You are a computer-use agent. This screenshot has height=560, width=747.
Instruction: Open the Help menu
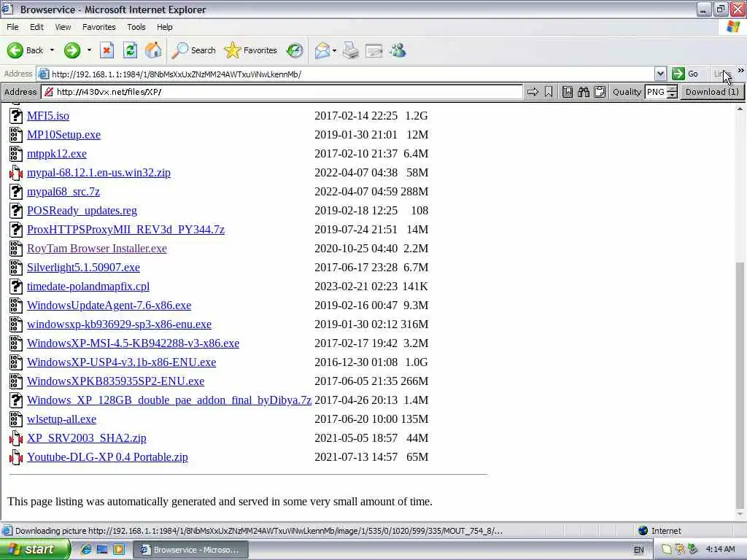[x=165, y=27]
